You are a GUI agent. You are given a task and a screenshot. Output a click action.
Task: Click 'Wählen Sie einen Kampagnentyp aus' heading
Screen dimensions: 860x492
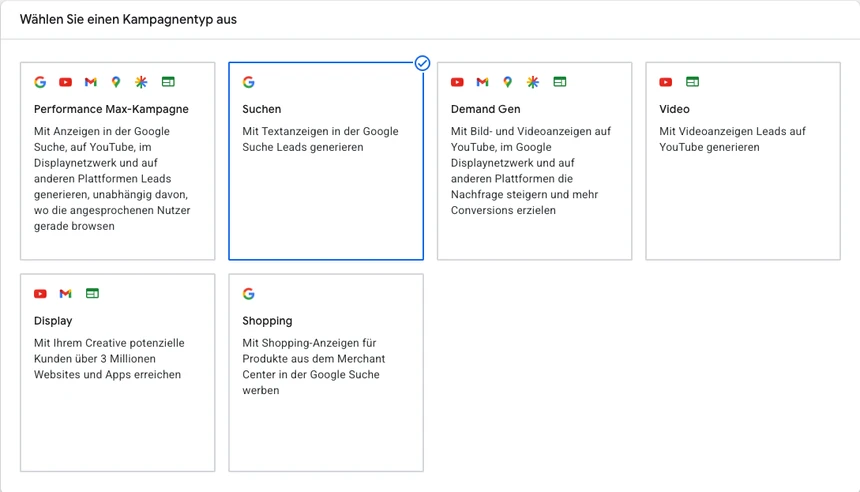(128, 20)
